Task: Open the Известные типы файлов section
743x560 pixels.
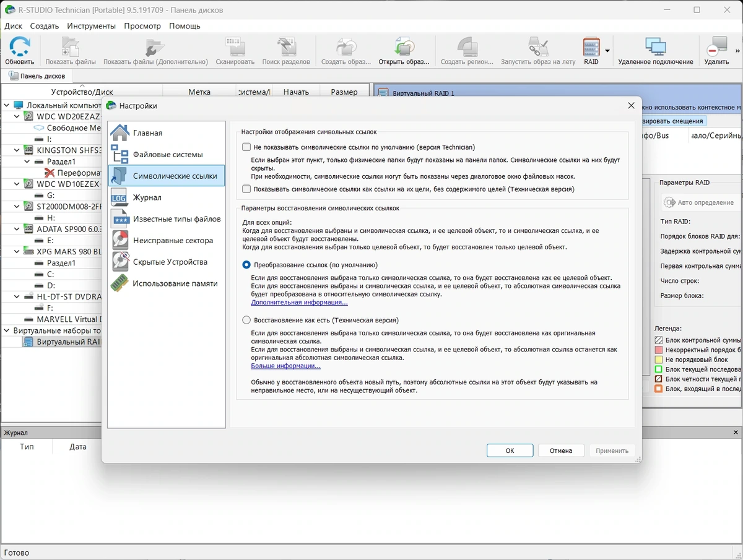Action: 167,219
